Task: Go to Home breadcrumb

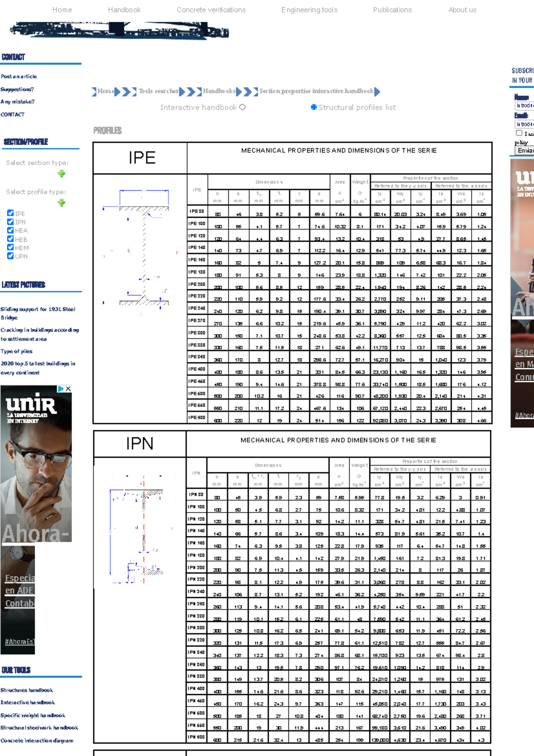Action: tap(105, 91)
